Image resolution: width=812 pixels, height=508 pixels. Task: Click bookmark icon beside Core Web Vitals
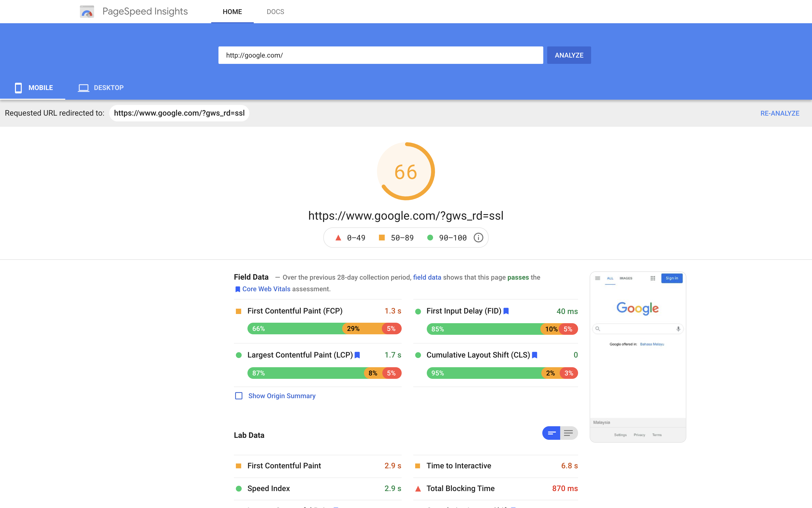(x=238, y=289)
